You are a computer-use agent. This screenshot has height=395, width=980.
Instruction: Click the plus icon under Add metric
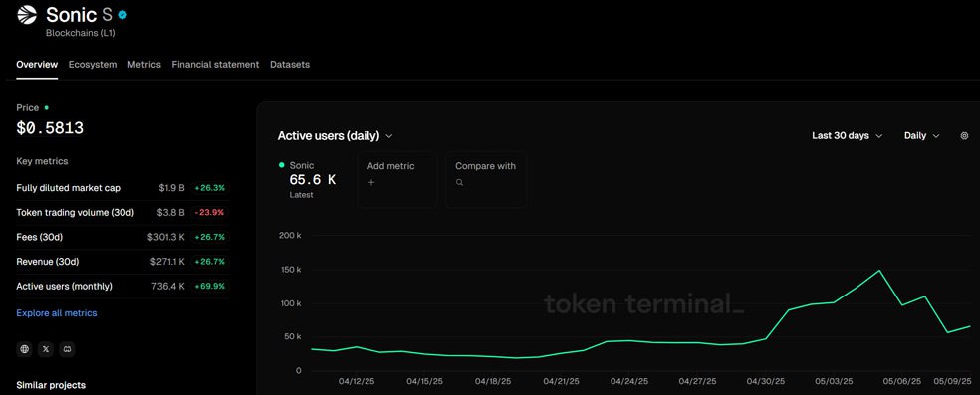tap(371, 183)
